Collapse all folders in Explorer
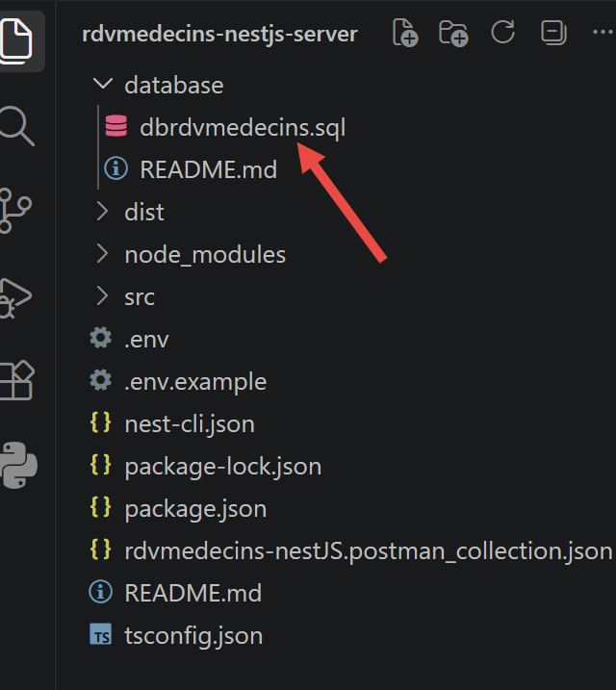This screenshot has height=690, width=616. pos(553,32)
